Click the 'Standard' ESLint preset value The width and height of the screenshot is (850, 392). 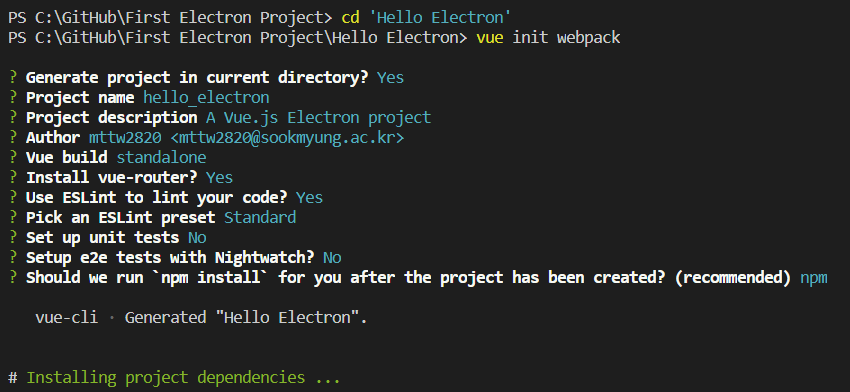[x=260, y=218]
